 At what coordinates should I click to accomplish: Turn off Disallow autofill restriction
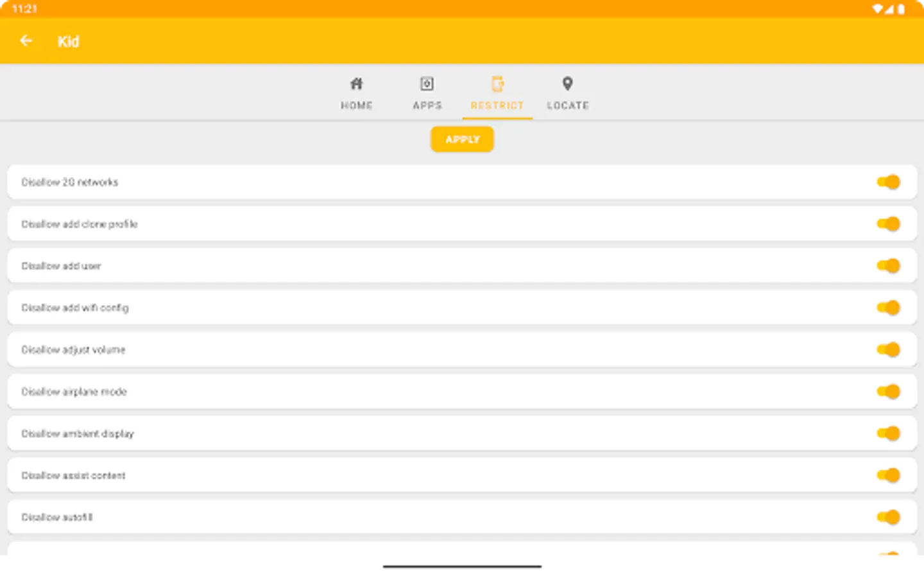pyautogui.click(x=888, y=517)
